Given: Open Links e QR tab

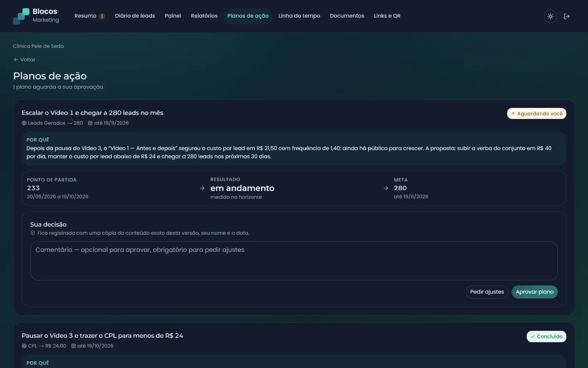Looking at the screenshot, I should (387, 16).
